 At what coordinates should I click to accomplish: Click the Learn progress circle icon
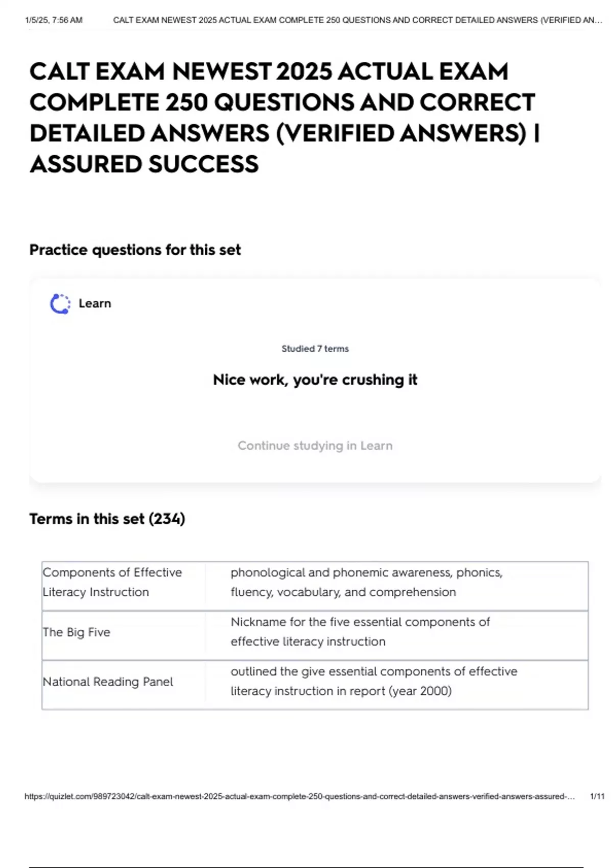(60, 304)
